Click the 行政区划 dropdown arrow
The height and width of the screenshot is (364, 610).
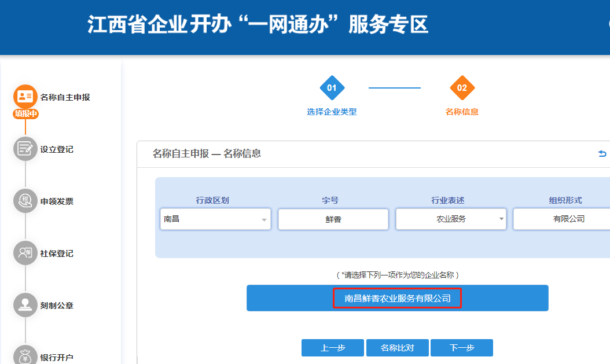pos(264,220)
